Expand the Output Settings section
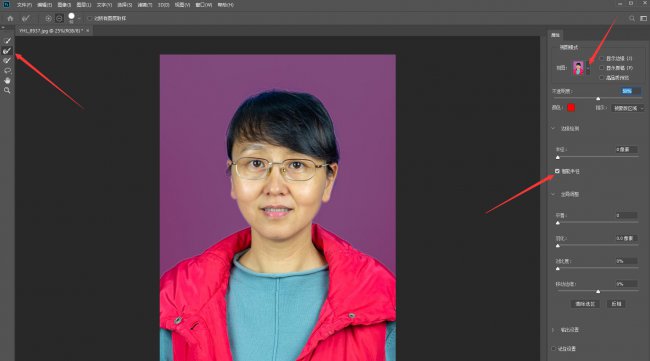The height and width of the screenshot is (361, 650). tap(553, 330)
